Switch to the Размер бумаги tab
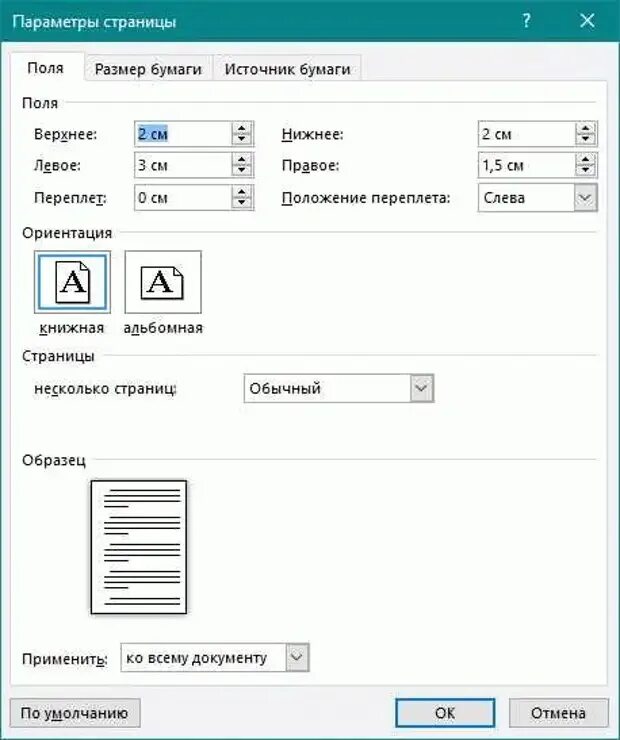The image size is (620, 740). (148, 69)
